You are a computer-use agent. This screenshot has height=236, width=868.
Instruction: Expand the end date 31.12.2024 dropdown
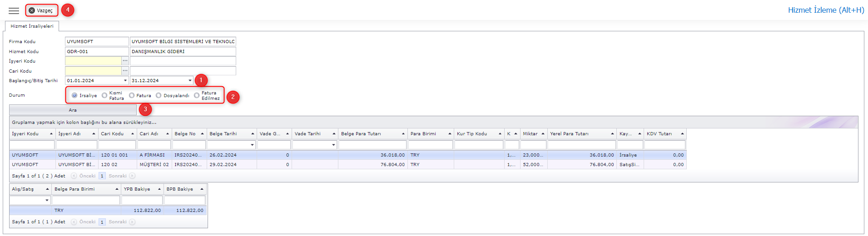tap(190, 81)
